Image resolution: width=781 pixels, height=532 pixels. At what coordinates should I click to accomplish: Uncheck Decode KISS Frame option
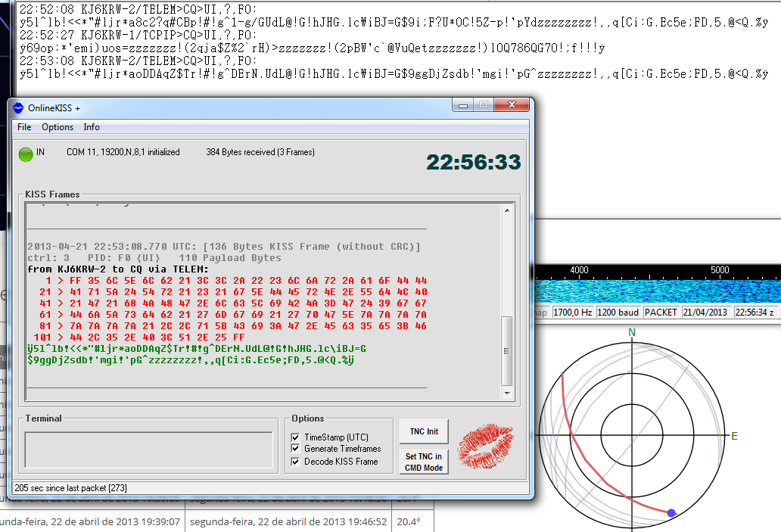pos(296,462)
